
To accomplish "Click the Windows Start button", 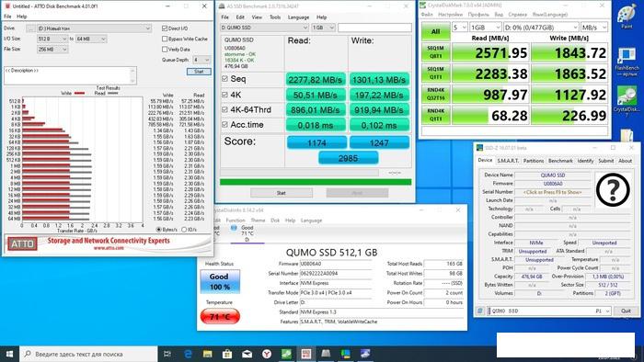I will point(9,354).
